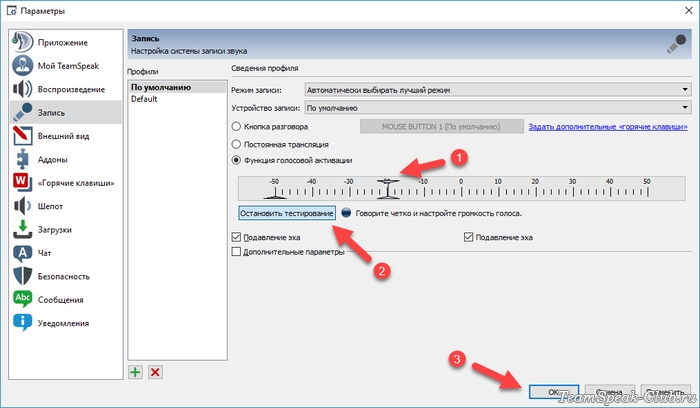Add a new profile with green plus
Screen dimensions: 700x408
click(135, 372)
